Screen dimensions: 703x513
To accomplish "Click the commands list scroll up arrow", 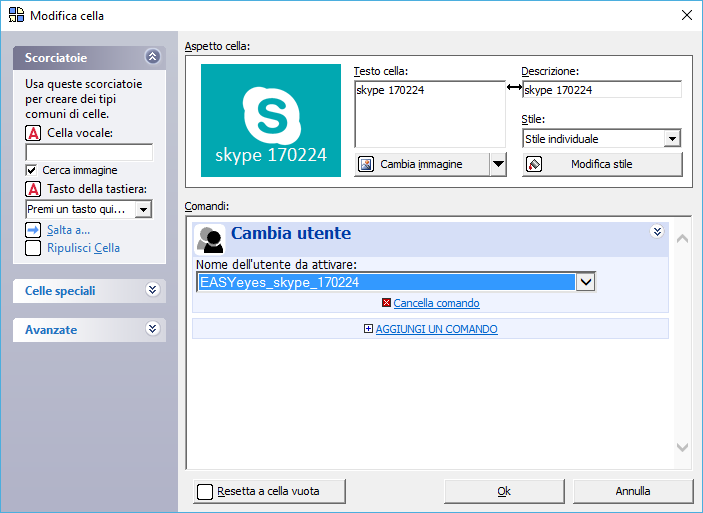I will pyautogui.click(x=682, y=239).
